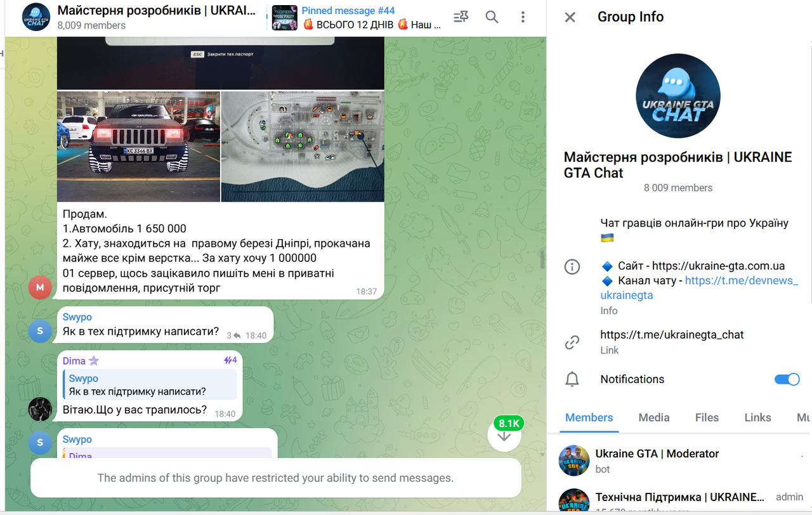
Task: Click the message text starting with Продам
Action: [x=217, y=251]
